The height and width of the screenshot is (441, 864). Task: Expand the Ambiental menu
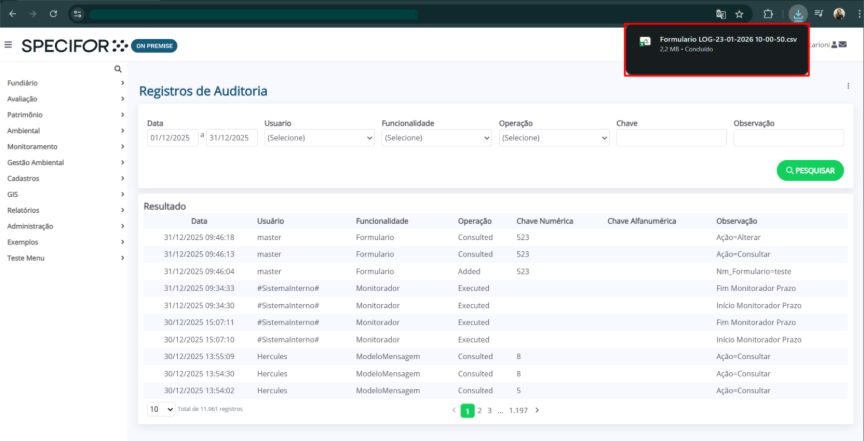(x=65, y=131)
